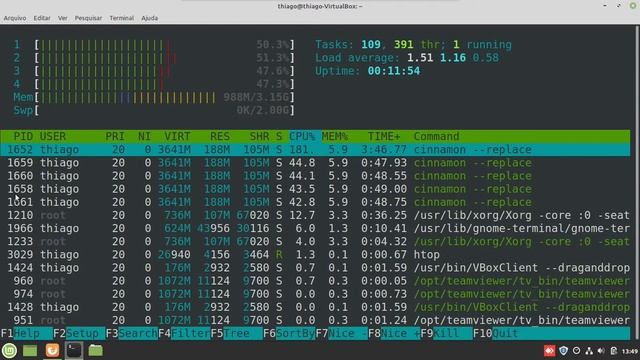Sort by the PRI column header
Image resolution: width=640 pixels, height=360 pixels.
115,136
